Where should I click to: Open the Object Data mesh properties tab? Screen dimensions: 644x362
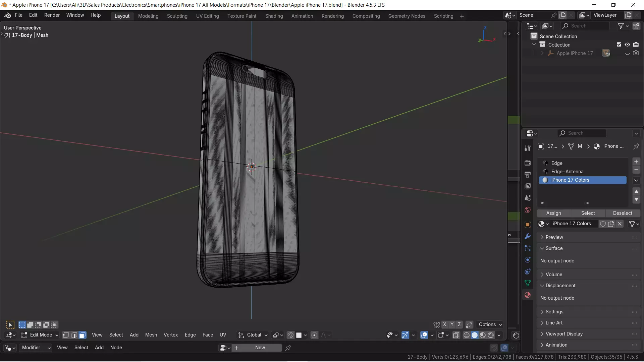pyautogui.click(x=528, y=283)
